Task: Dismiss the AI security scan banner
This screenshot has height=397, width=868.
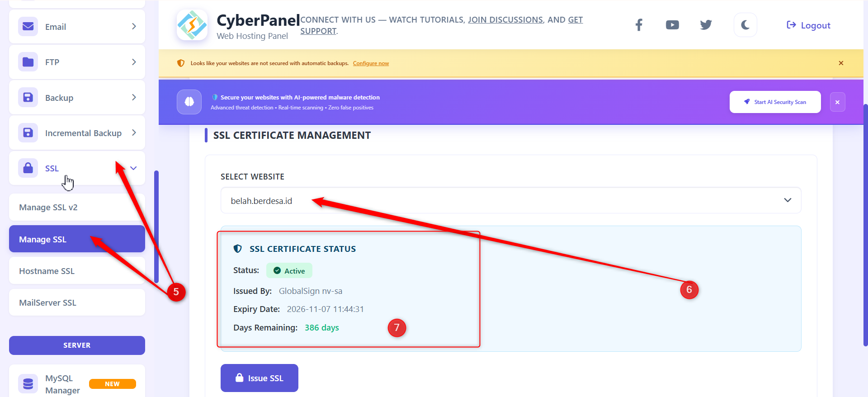Action: (837, 102)
